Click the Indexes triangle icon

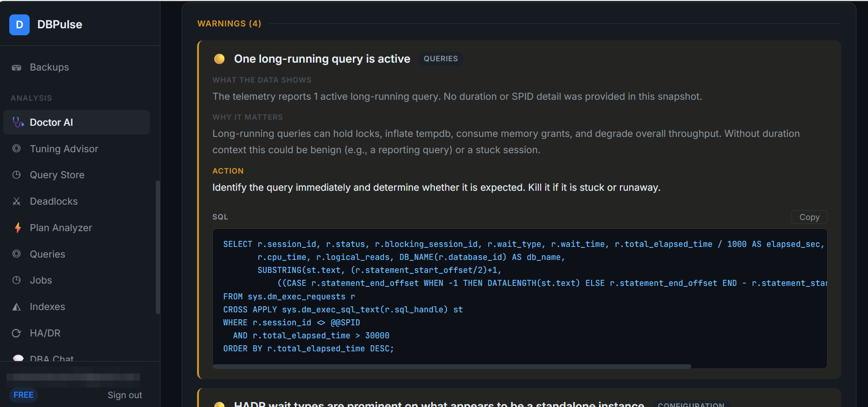17,307
